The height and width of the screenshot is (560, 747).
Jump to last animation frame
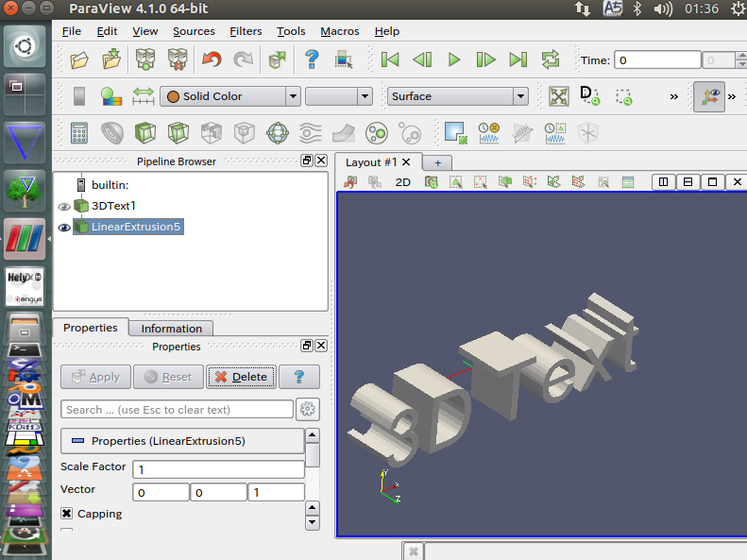pyautogui.click(x=518, y=60)
